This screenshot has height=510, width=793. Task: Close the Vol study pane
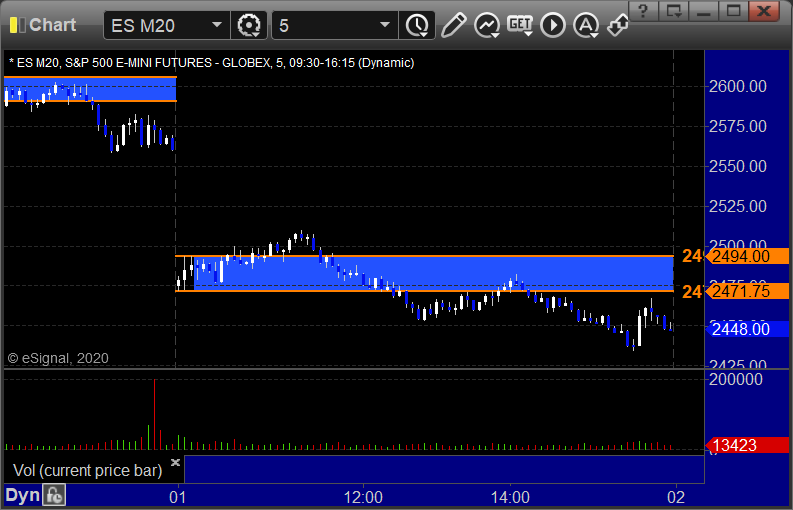click(175, 462)
